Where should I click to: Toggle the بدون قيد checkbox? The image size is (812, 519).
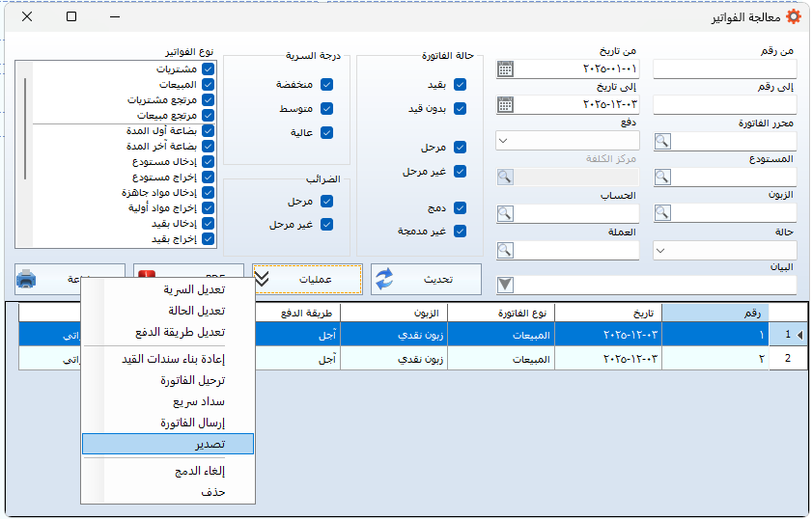[x=460, y=108]
